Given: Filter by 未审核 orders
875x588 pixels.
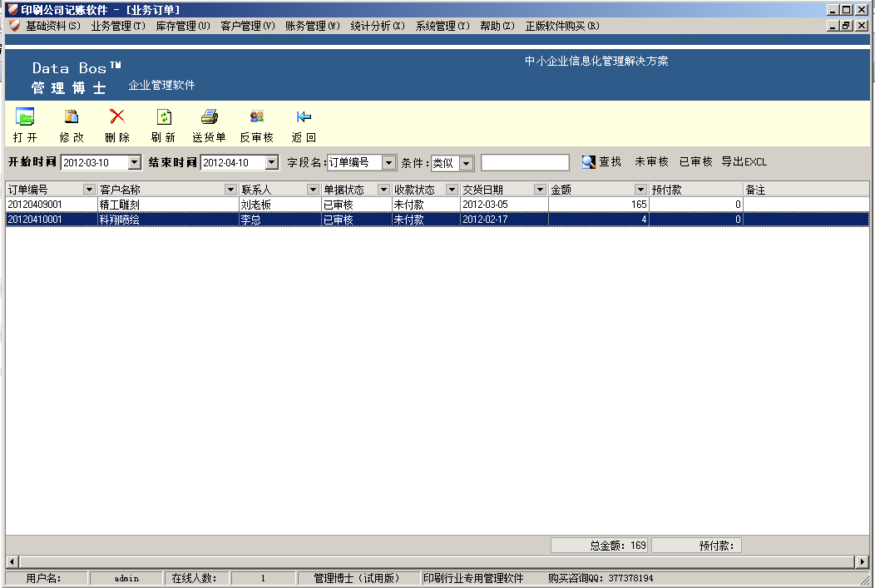Looking at the screenshot, I should (651, 162).
